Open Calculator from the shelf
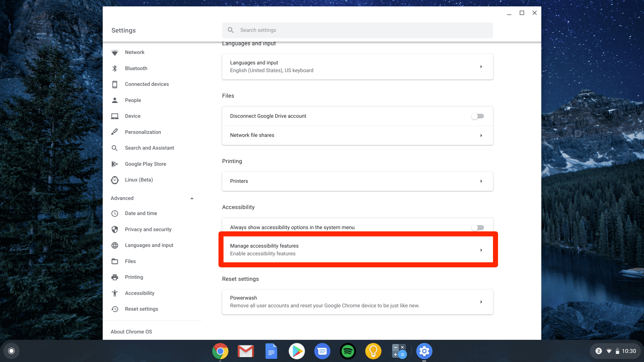644x362 pixels. click(399, 351)
